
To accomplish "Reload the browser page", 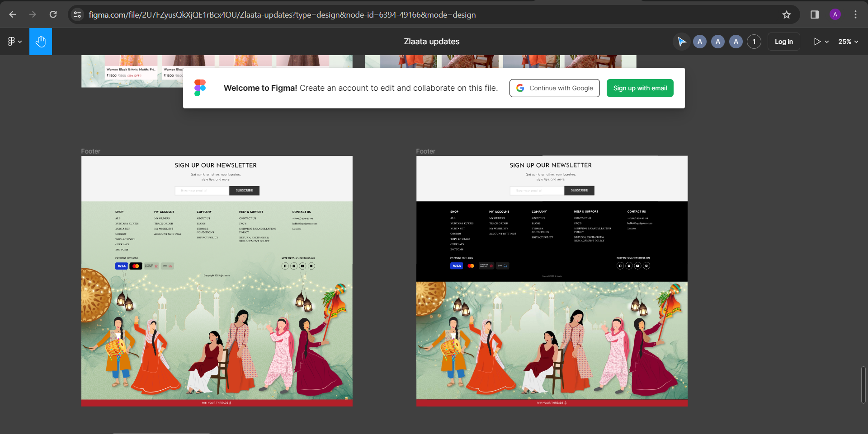I will pos(53,14).
